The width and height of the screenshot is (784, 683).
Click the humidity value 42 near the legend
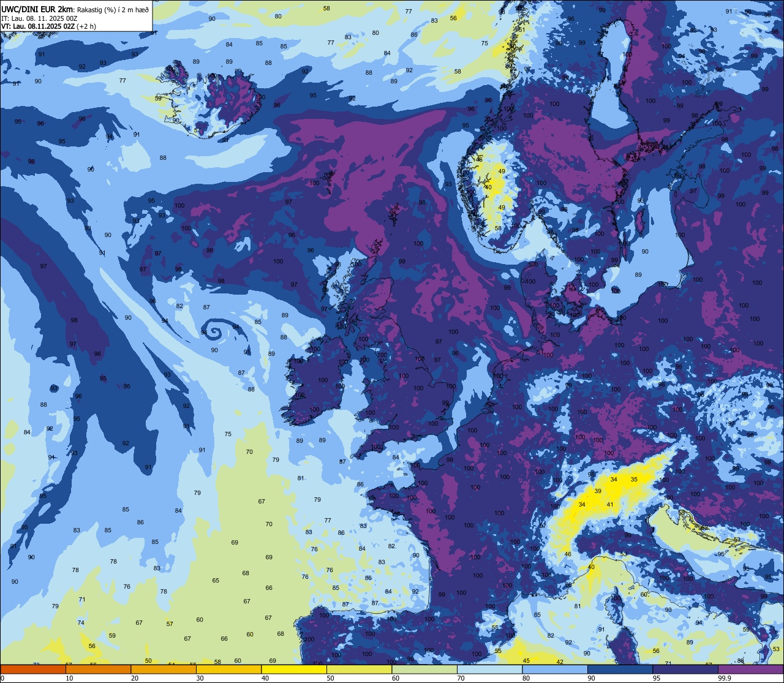coord(560,662)
